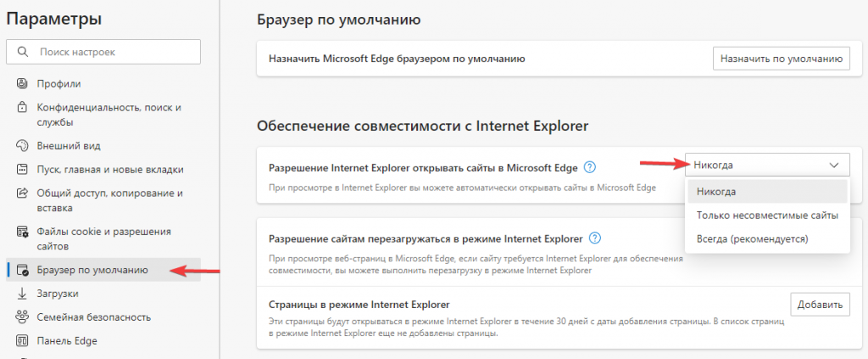The width and height of the screenshot is (868, 359).
Task: Click Разрешение сайтам перезагружаться в режиме label
Action: (x=426, y=238)
